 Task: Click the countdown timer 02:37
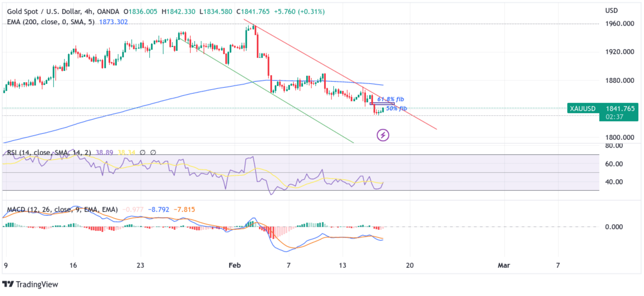(614, 117)
